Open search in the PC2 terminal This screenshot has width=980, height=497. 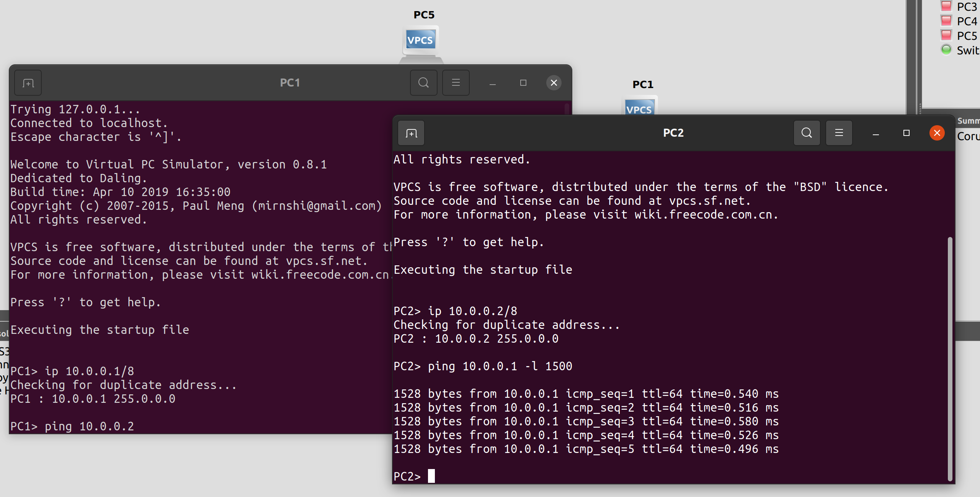click(806, 133)
